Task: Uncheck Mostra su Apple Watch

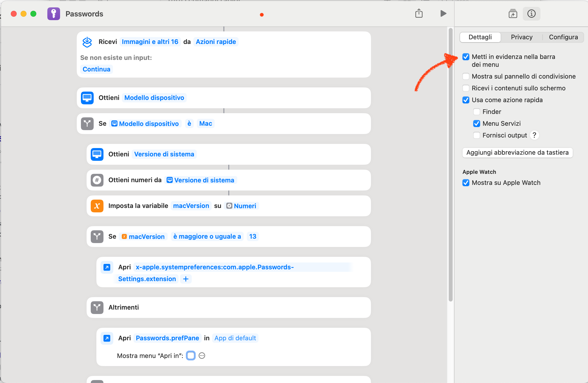Action: 466,183
